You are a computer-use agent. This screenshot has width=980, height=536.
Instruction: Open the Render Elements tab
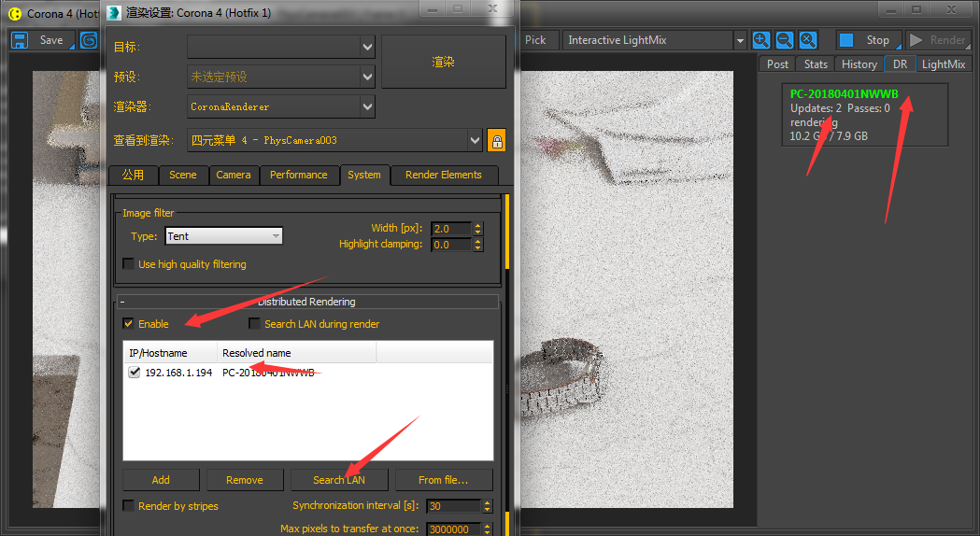pos(444,175)
